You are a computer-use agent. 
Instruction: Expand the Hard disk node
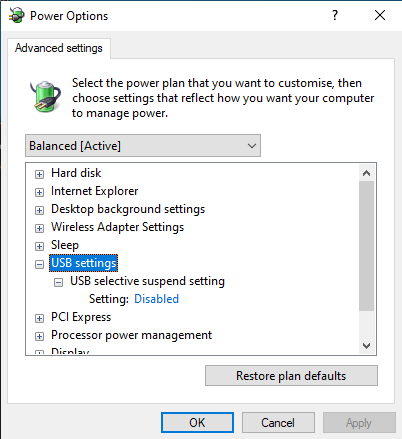tap(39, 174)
